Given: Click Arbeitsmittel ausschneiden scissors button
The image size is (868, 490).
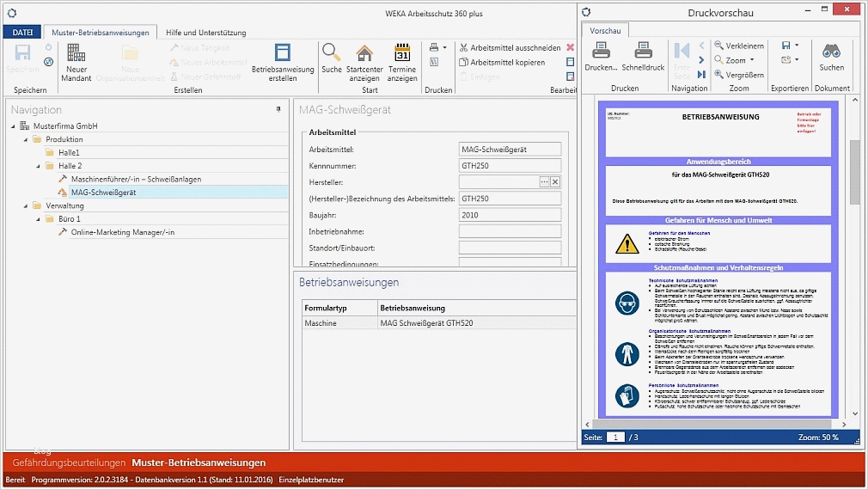Looking at the screenshot, I should click(x=509, y=48).
